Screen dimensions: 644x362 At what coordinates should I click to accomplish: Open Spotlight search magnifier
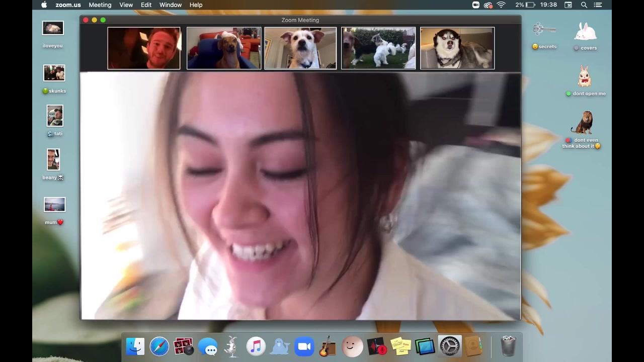coord(584,5)
